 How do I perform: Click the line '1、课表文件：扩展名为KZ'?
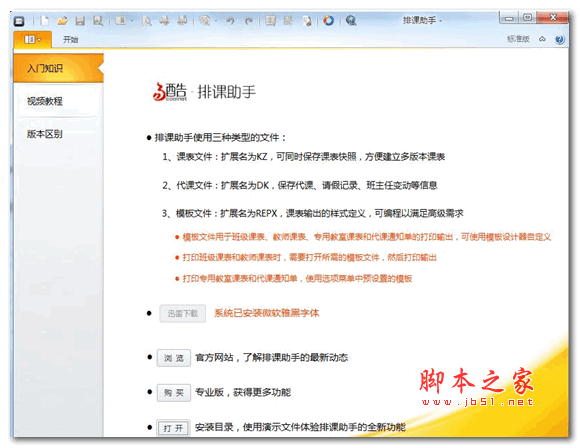coord(303,157)
